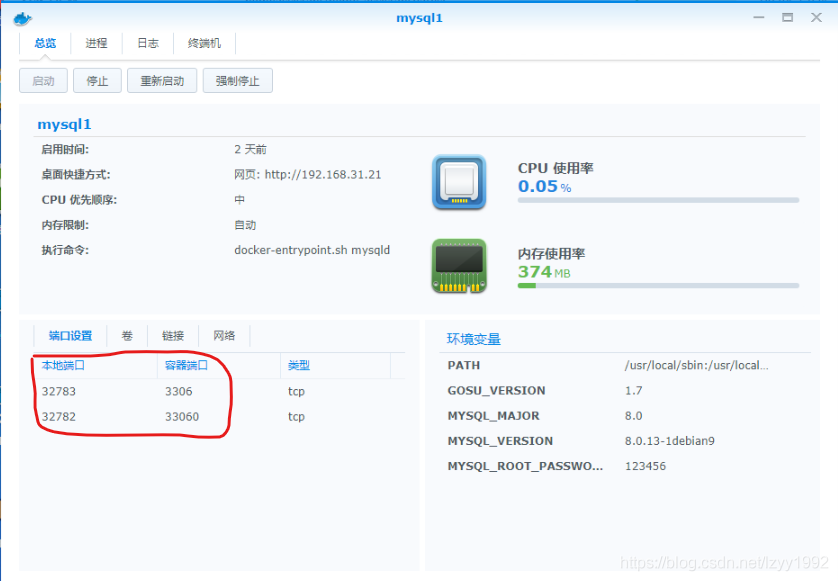Image resolution: width=838 pixels, height=581 pixels.
Task: Sort by 类型 column header
Action: [336, 366]
